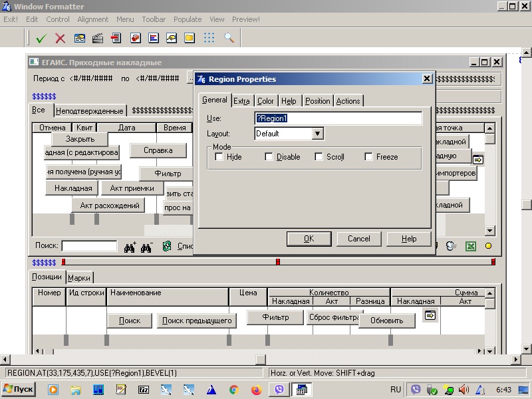This screenshot has height=399, width=532.
Task: Click the clapperboard icon in the toolbar
Action: (x=98, y=38)
